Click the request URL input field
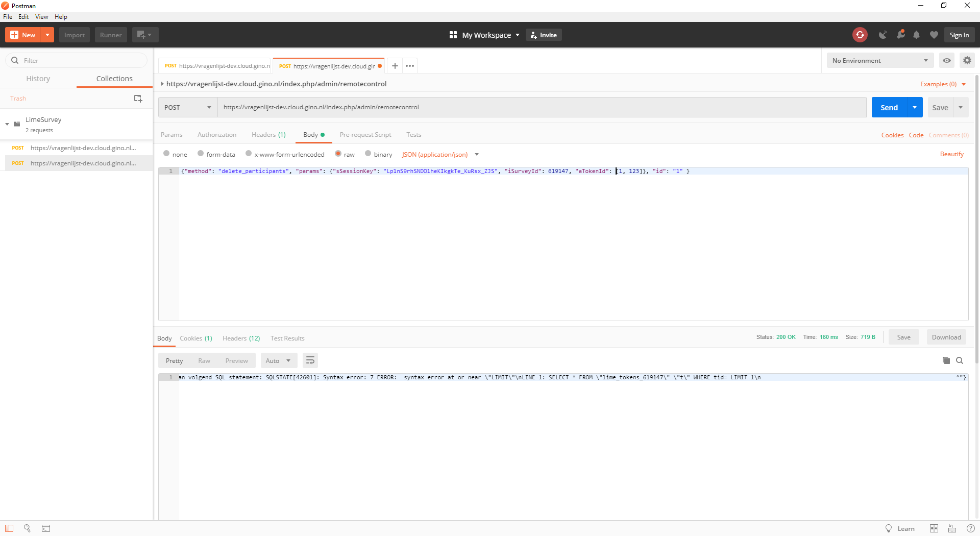The image size is (980, 536). [x=541, y=107]
